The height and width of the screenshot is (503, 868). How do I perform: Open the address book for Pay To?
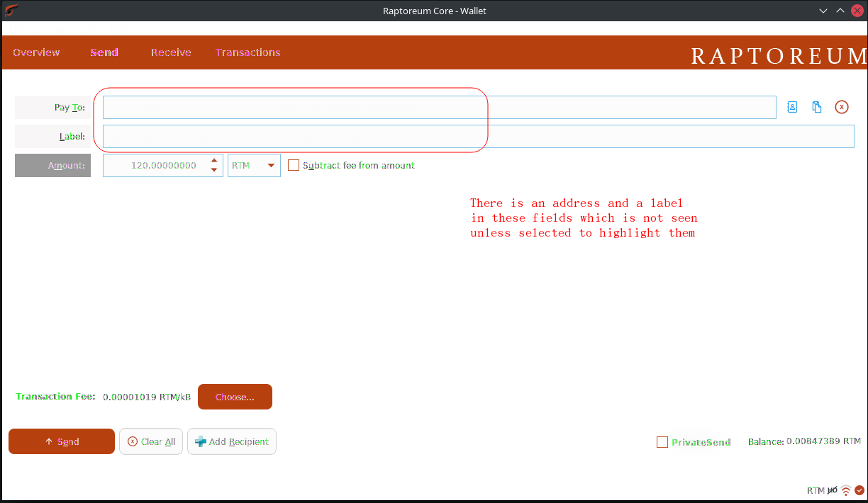point(791,106)
